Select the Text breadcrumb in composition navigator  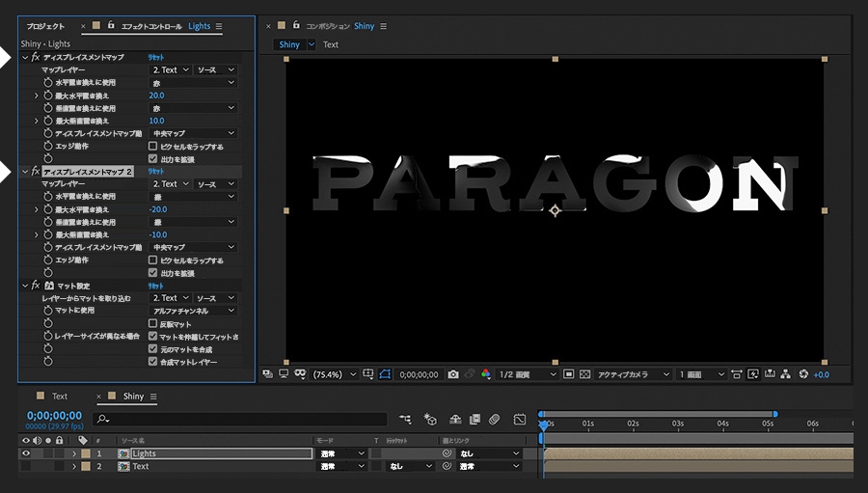331,45
